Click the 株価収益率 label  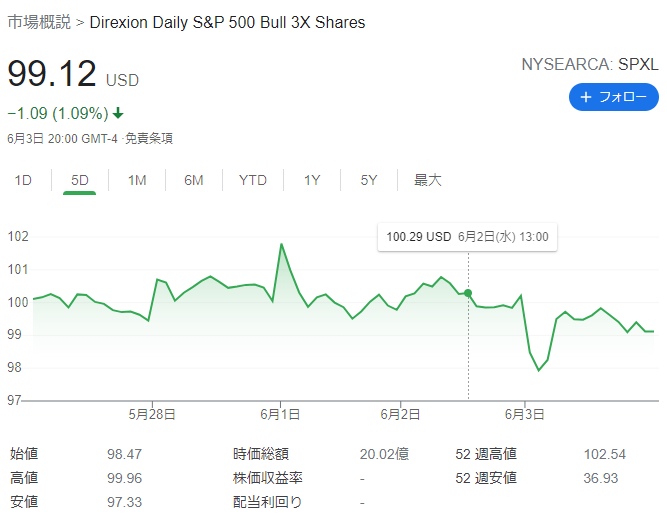[x=268, y=478]
